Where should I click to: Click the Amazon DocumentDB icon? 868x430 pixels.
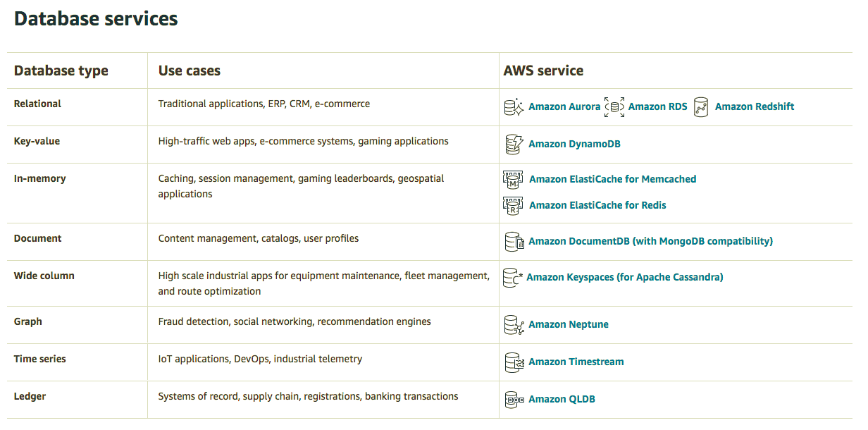(x=514, y=242)
